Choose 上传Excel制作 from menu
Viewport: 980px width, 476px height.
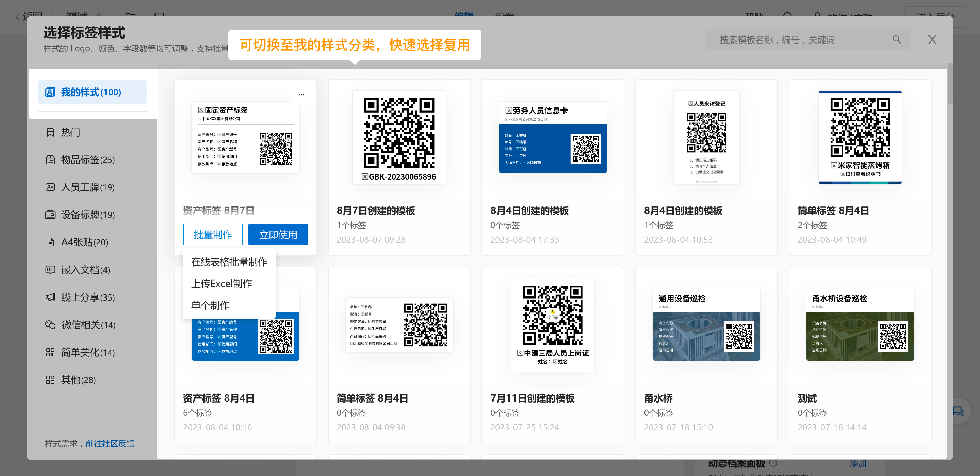(229, 284)
